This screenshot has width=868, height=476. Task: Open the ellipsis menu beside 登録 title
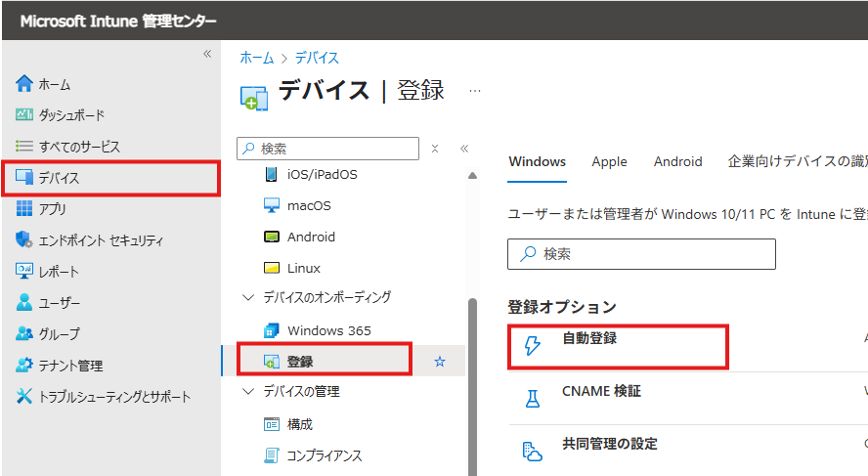(x=475, y=91)
